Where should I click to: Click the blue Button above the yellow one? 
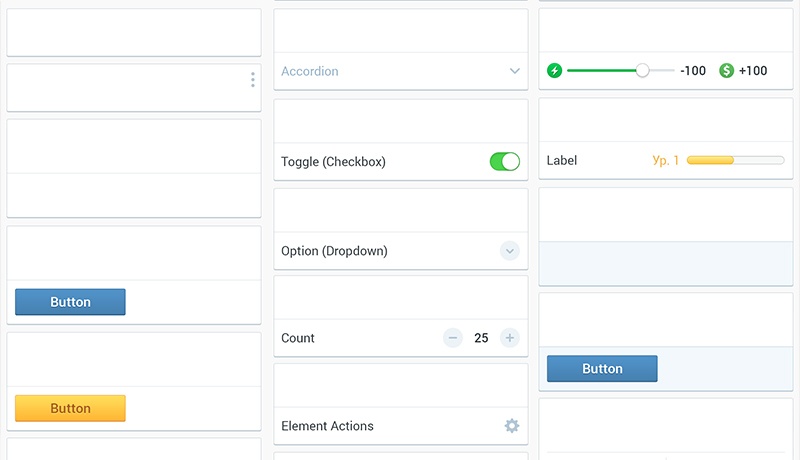point(70,302)
